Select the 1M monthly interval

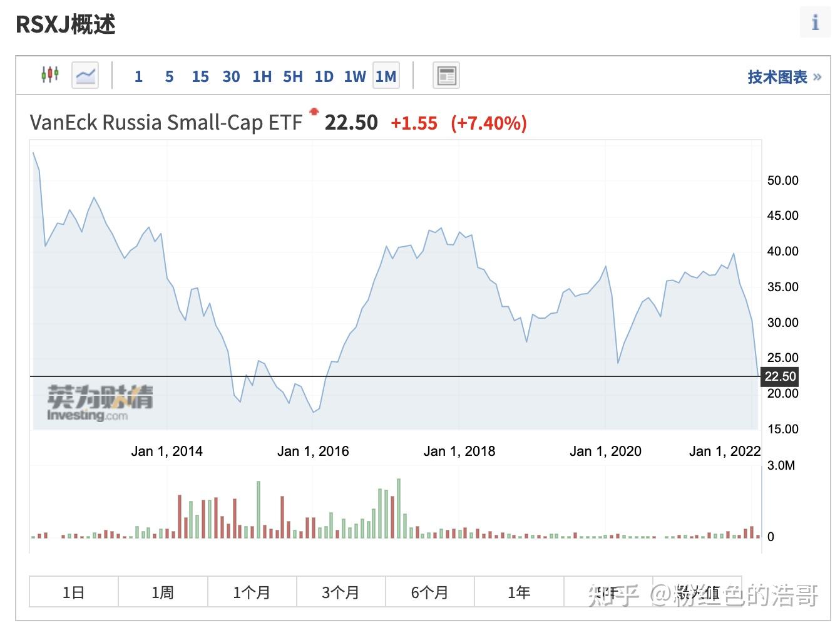point(386,76)
